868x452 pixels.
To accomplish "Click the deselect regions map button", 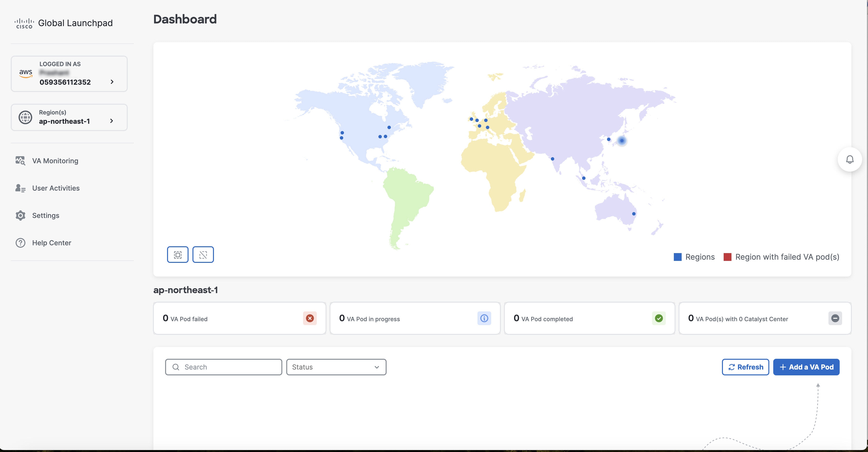I will [203, 255].
